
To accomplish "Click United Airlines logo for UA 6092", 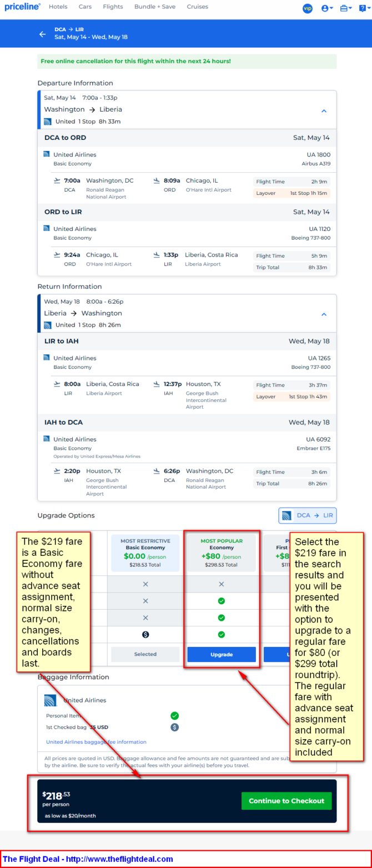I will click(47, 439).
